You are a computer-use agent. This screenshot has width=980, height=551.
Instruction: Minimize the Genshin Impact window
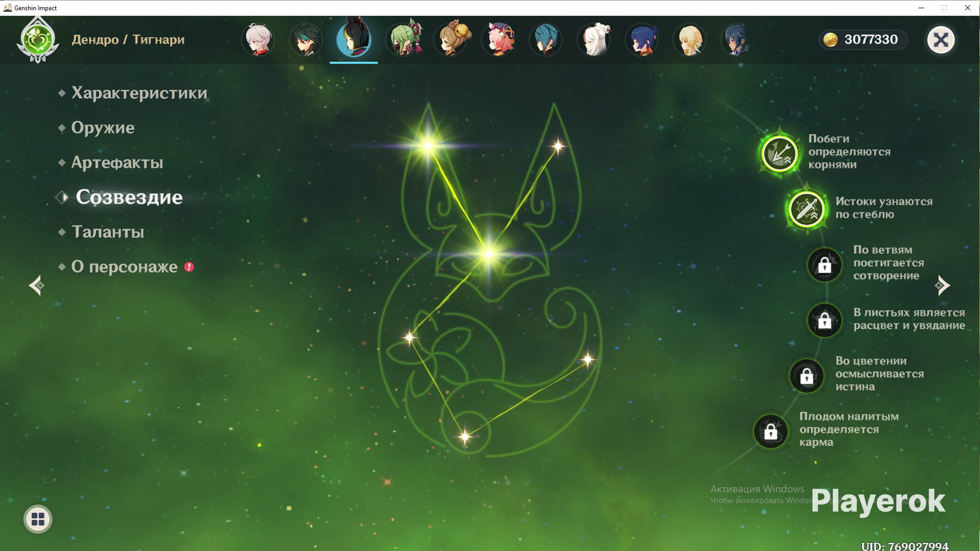[921, 8]
